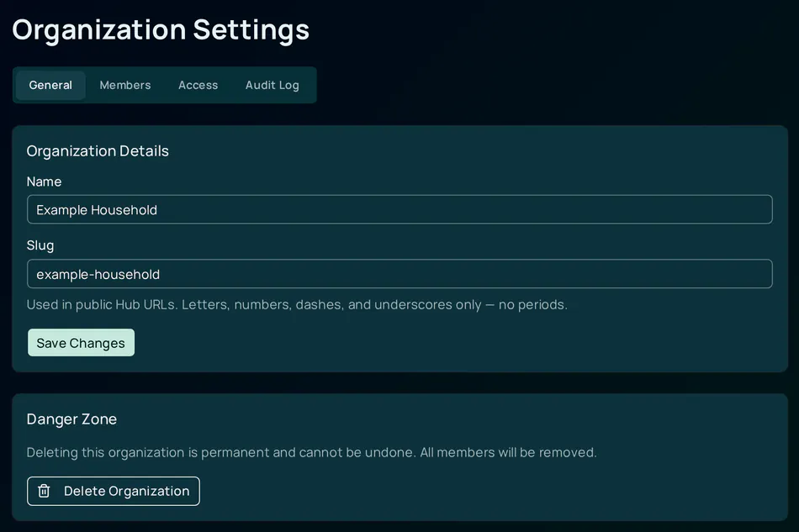Click the Organization Settings page title
Image resolution: width=799 pixels, height=532 pixels.
(161, 29)
